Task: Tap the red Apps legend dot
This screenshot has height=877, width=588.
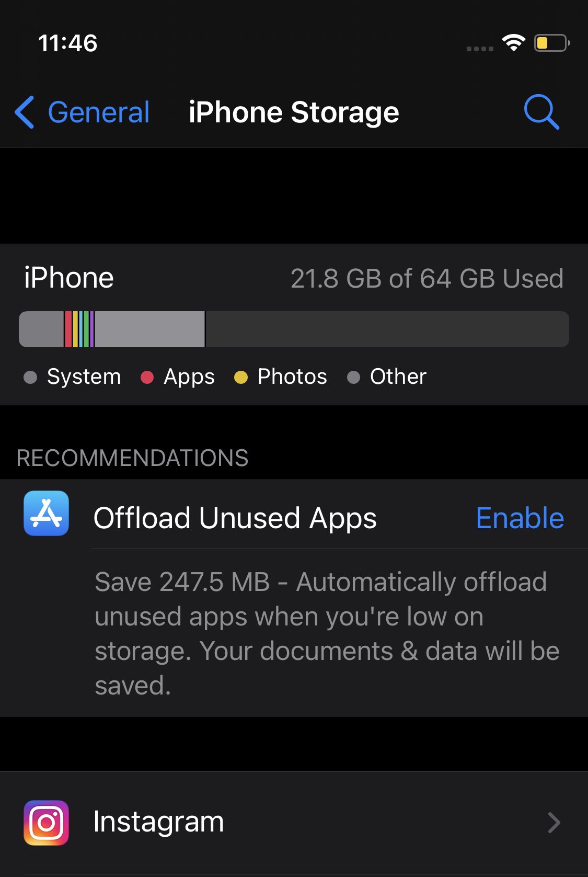Action: (x=147, y=377)
